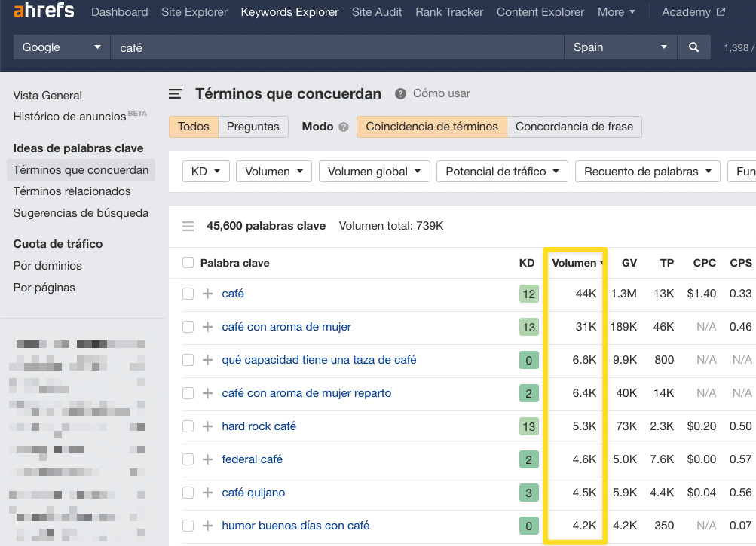The width and height of the screenshot is (756, 546).
Task: Click the help icon beside Cómo usar
Action: (400, 93)
